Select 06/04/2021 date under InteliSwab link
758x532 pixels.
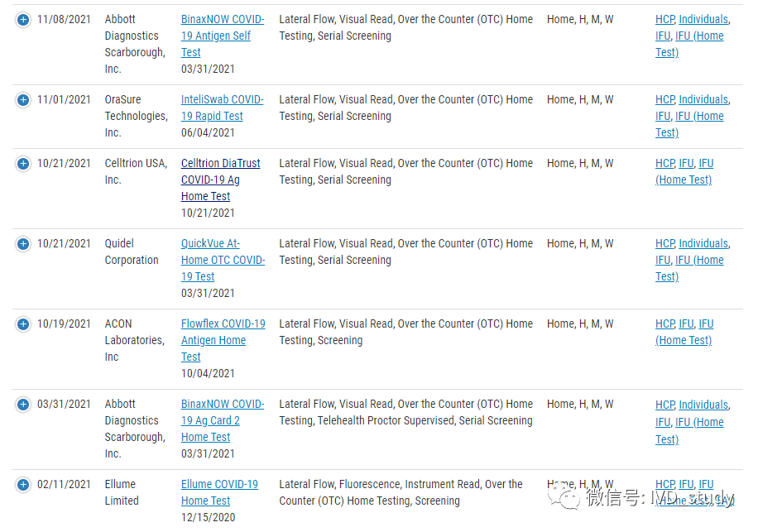pos(208,133)
